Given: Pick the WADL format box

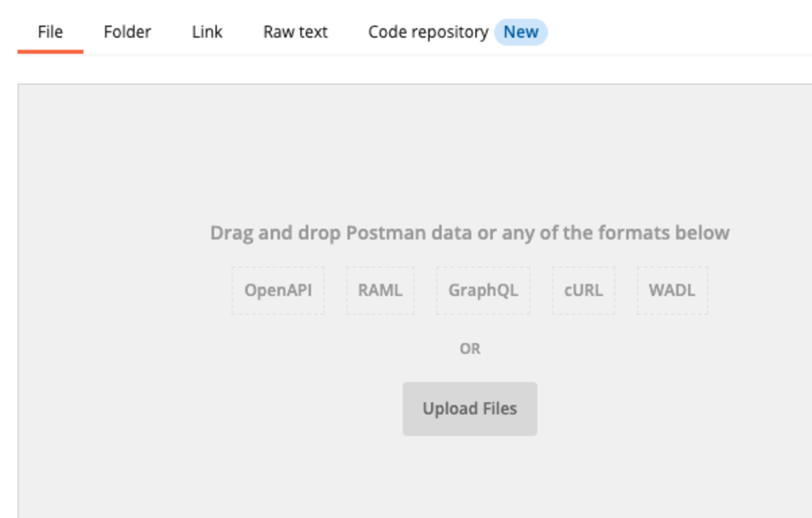Looking at the screenshot, I should click(672, 290).
